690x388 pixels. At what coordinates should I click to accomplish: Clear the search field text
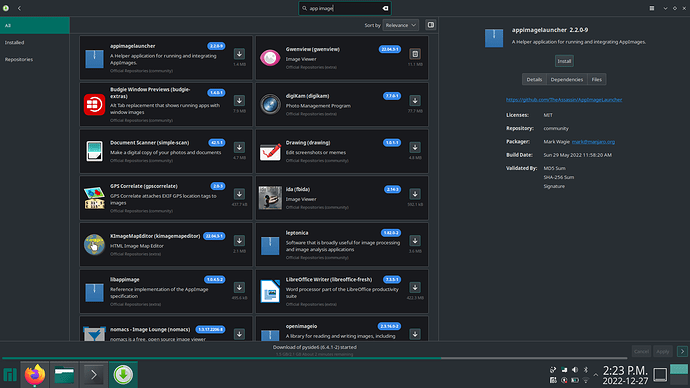[385, 8]
